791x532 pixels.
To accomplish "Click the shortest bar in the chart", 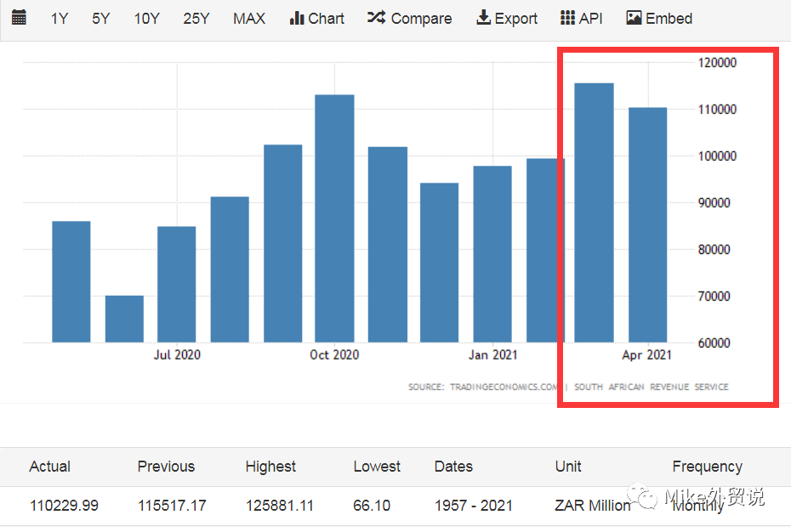I will (124, 319).
